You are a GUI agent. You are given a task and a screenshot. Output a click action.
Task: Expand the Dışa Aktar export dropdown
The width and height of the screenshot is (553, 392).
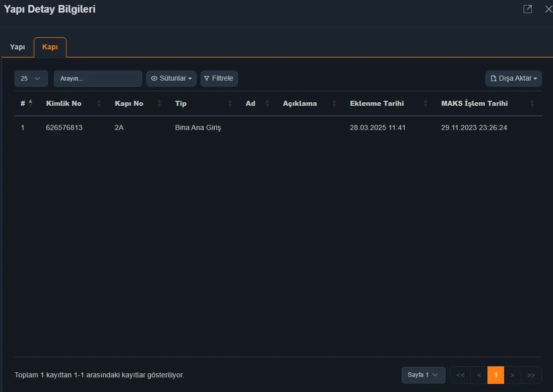513,79
